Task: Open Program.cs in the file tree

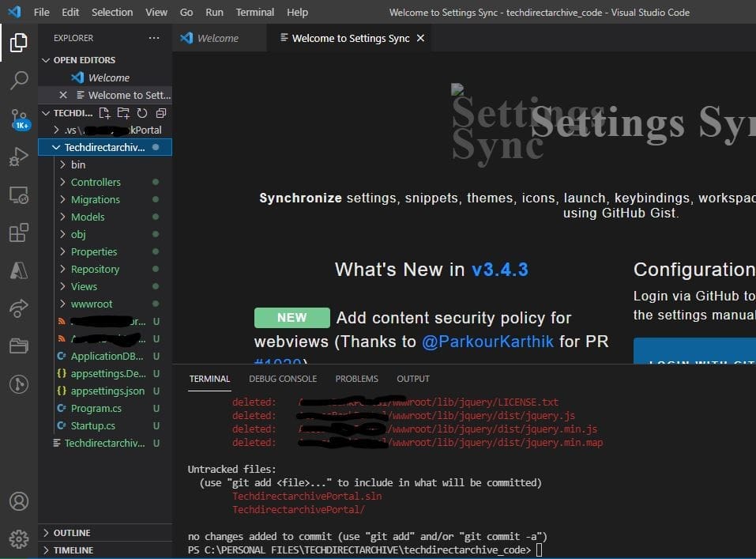Action: pyautogui.click(x=96, y=408)
